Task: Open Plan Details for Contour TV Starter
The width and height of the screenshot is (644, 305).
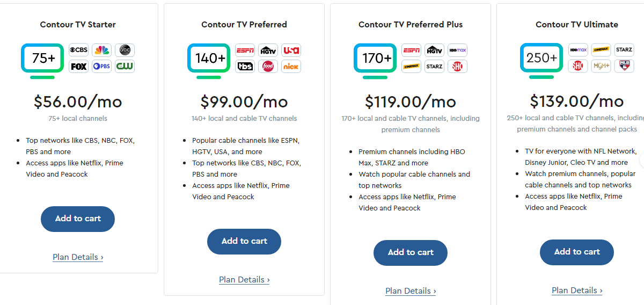Action: pyautogui.click(x=78, y=257)
